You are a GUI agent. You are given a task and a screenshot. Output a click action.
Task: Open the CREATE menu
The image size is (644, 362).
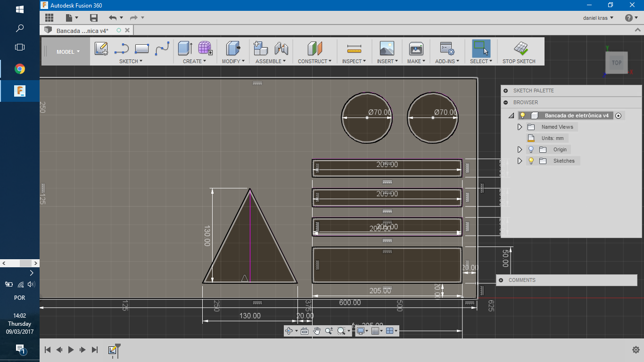pyautogui.click(x=194, y=61)
